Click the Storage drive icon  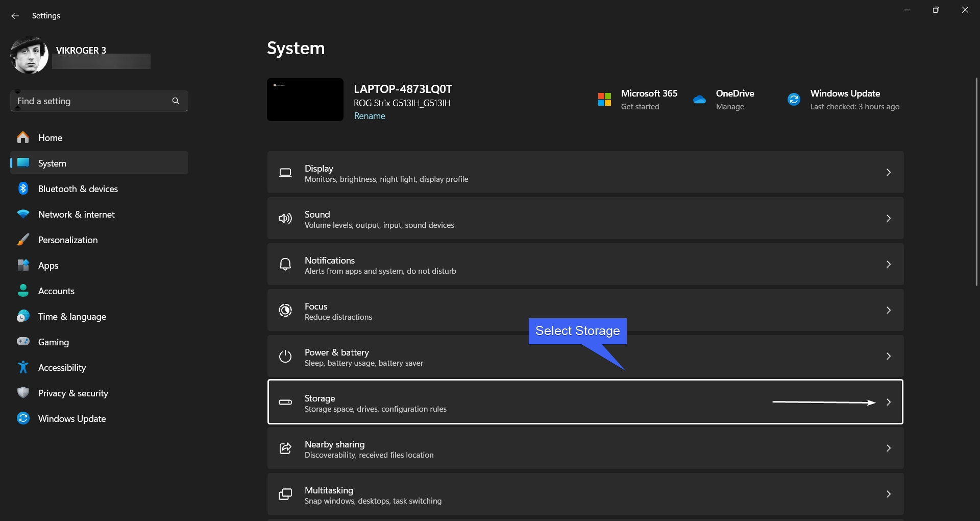coord(285,402)
